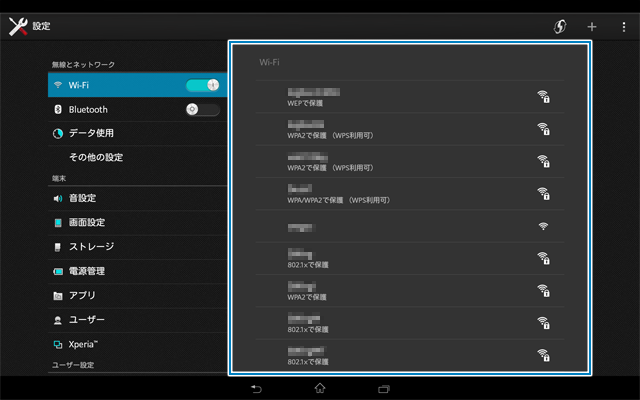This screenshot has width=640, height=400.
Task: Open the three-dot overflow menu
Action: click(x=623, y=26)
